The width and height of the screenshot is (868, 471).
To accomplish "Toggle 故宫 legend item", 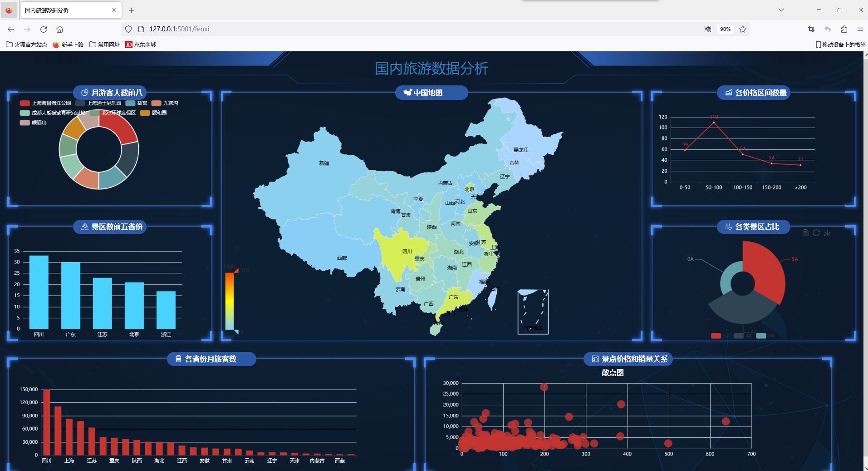I will (136, 103).
